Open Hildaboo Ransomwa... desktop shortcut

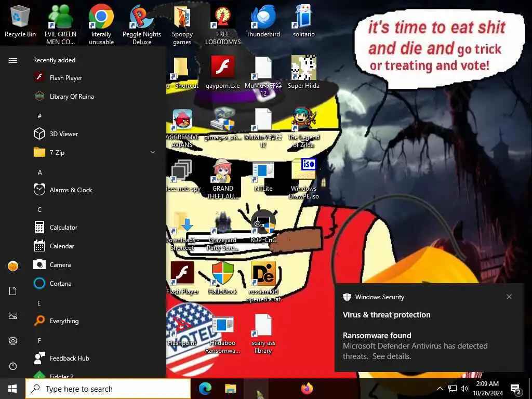point(222,335)
